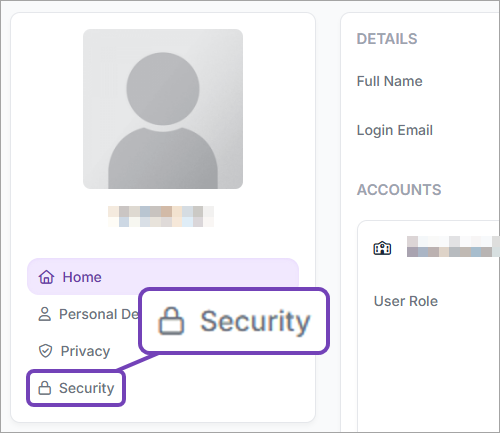Click the Security lock icon in sidebar

pyautogui.click(x=45, y=388)
